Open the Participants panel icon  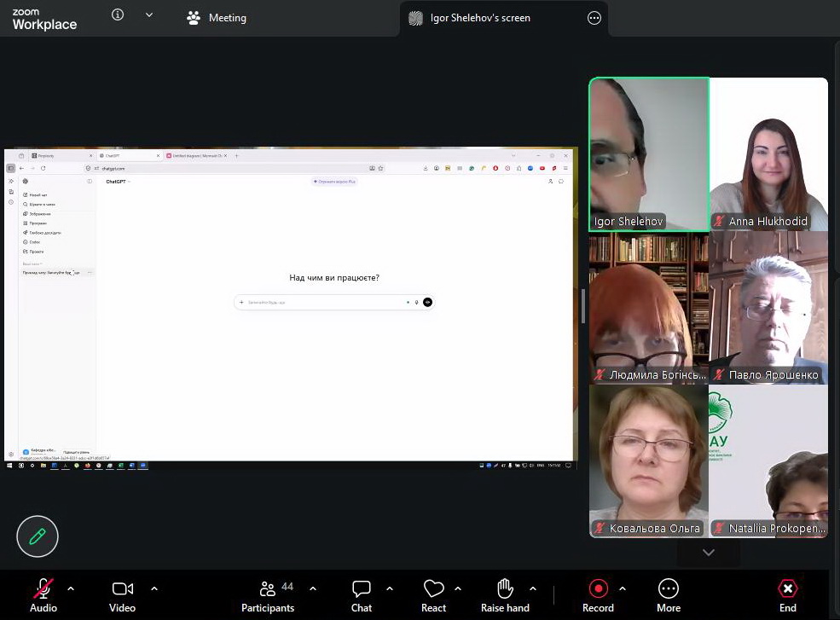point(268,589)
